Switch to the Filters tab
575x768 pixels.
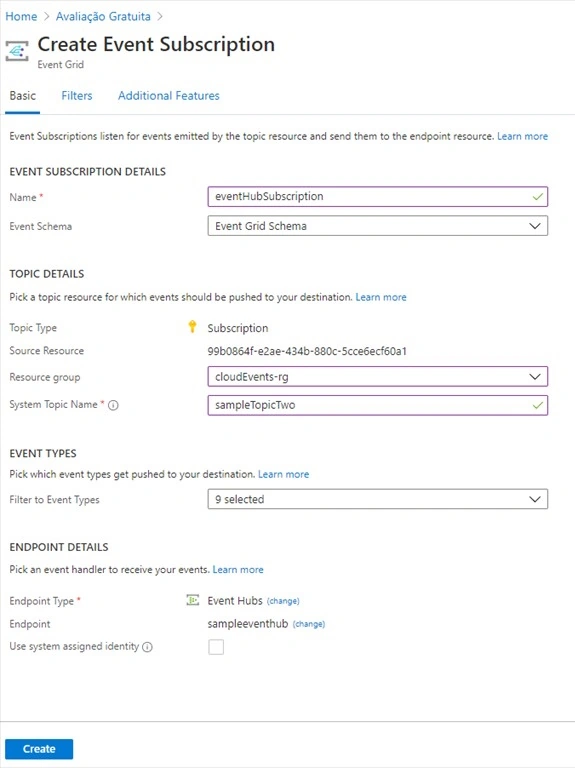coord(77,96)
